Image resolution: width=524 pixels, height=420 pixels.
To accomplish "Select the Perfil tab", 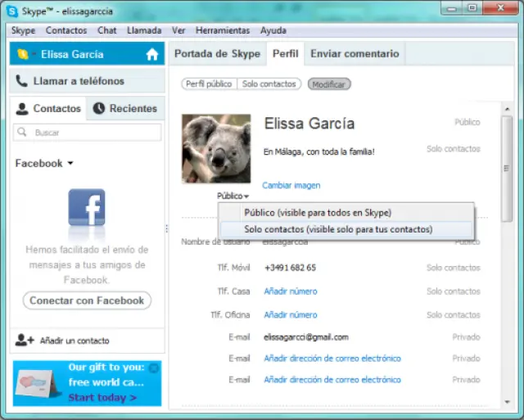I will pos(286,53).
